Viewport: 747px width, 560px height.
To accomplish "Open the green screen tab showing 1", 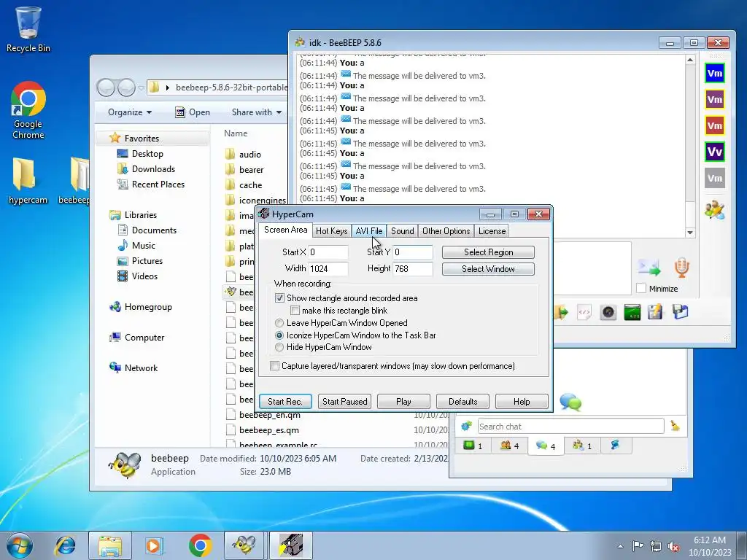I will [x=473, y=446].
